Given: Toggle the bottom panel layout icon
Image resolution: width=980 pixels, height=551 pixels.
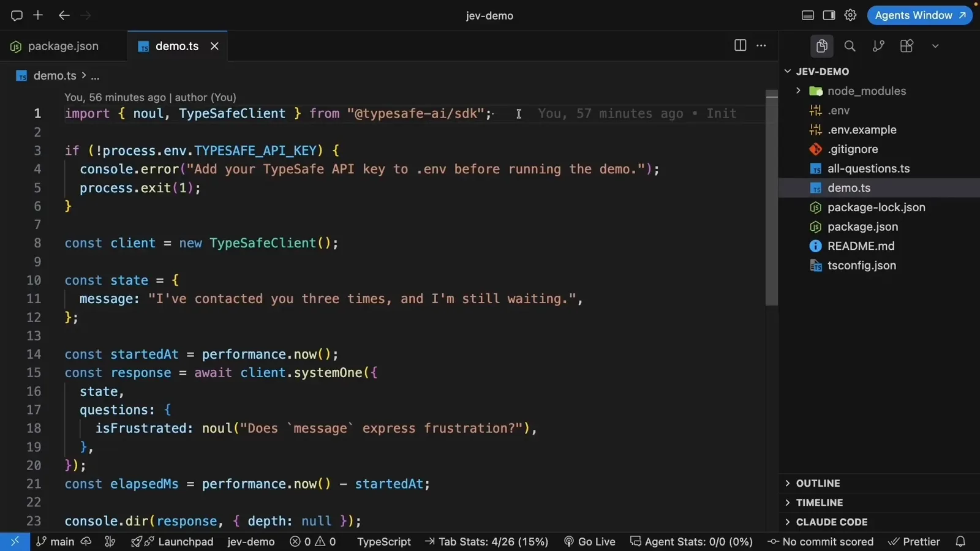Looking at the screenshot, I should (808, 15).
